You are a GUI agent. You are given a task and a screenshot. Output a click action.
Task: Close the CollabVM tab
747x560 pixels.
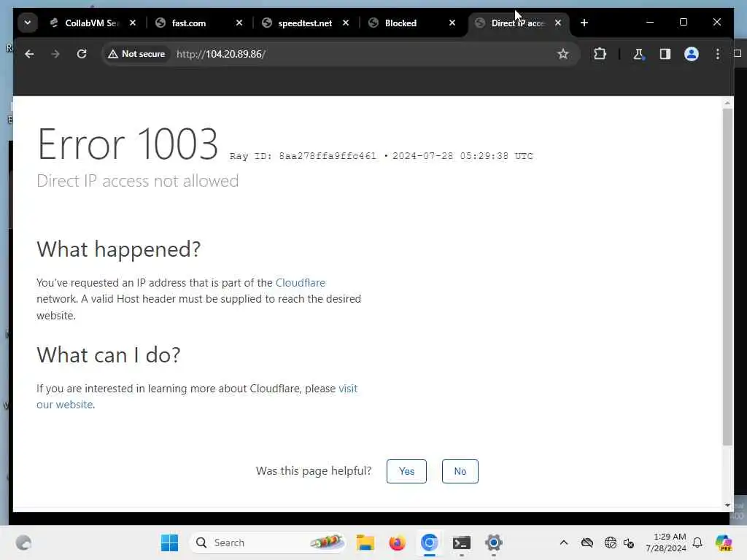coord(133,23)
